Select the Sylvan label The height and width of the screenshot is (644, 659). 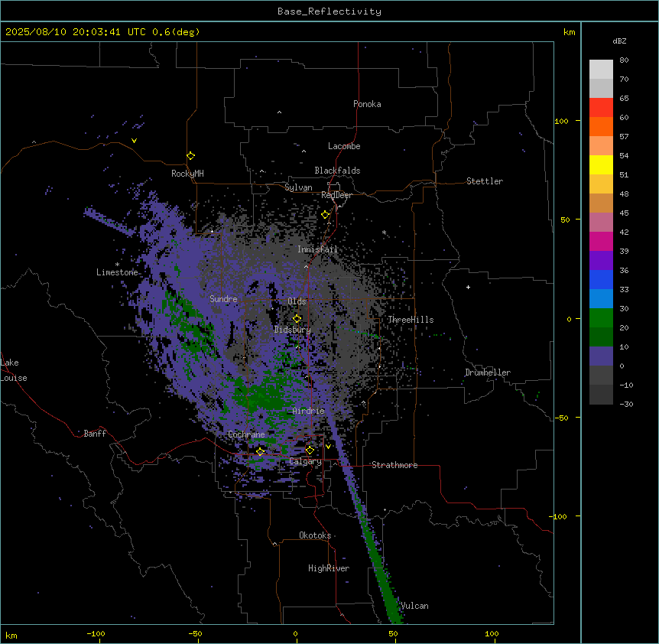coord(298,187)
